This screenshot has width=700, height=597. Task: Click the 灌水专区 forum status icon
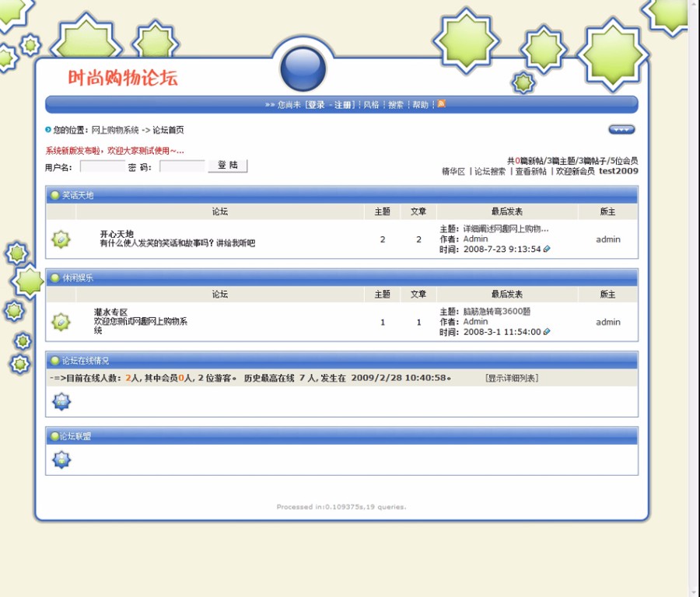(x=61, y=322)
